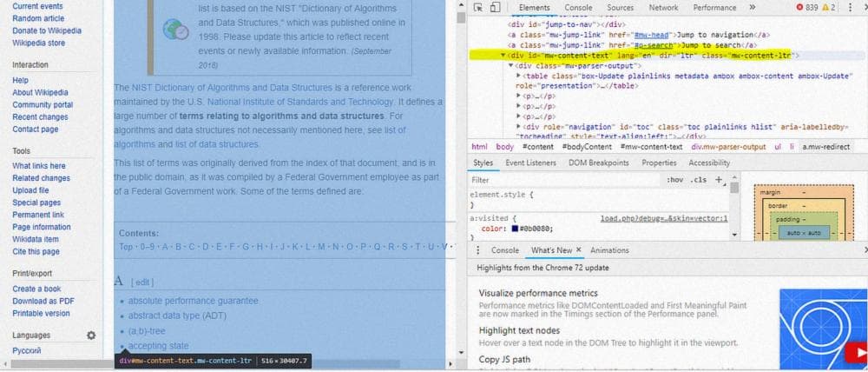Screen dimensions: 868x372
Task: Open the Permanent link tool
Action: click(38, 215)
